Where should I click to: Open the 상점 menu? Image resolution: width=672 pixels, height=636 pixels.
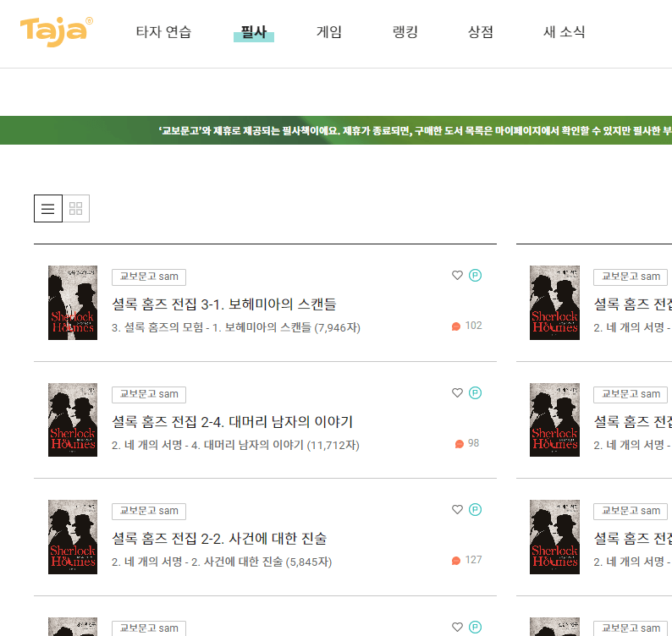pos(481,31)
